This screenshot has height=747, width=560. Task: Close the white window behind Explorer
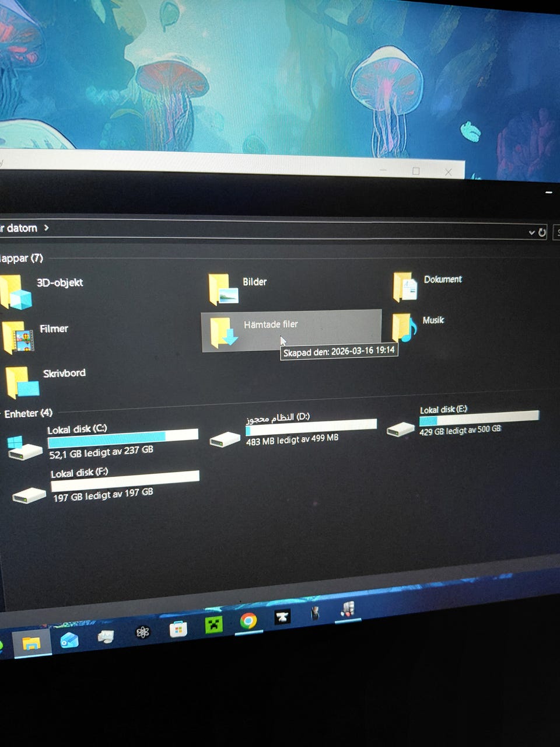coord(448,172)
